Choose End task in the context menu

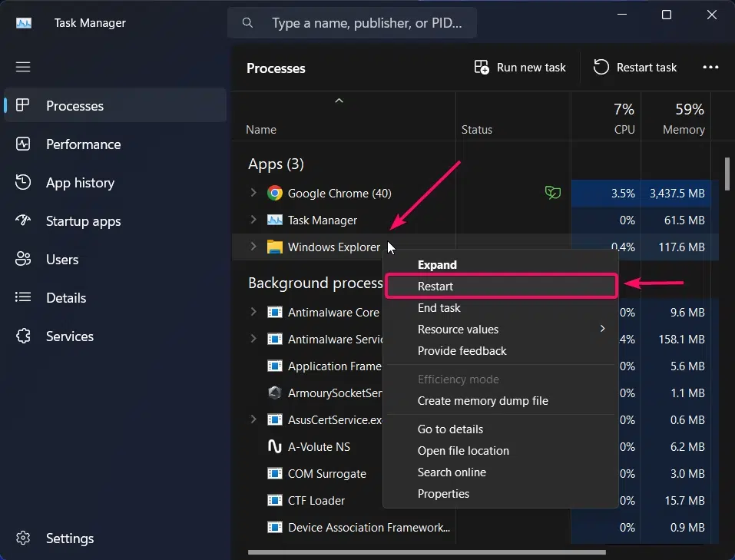point(501,308)
